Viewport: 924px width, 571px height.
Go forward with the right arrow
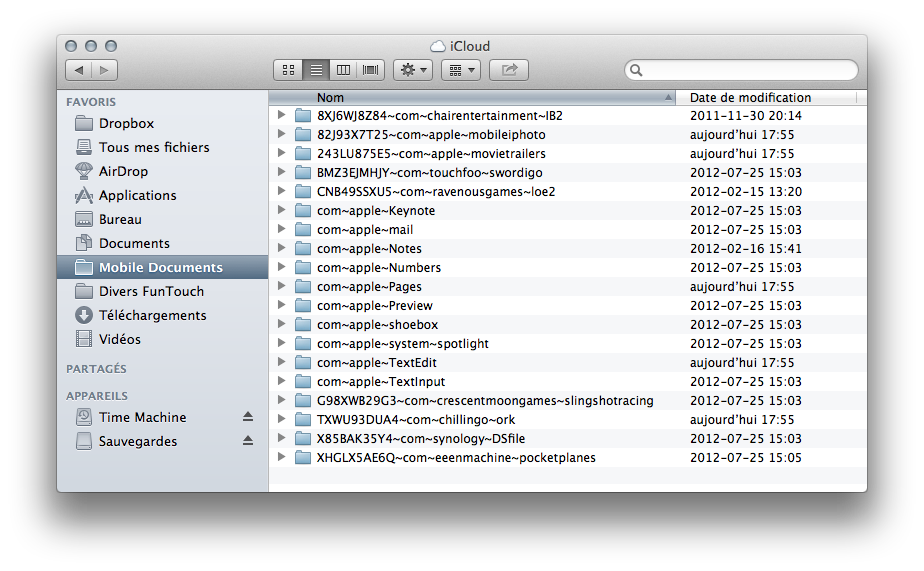pos(104,70)
